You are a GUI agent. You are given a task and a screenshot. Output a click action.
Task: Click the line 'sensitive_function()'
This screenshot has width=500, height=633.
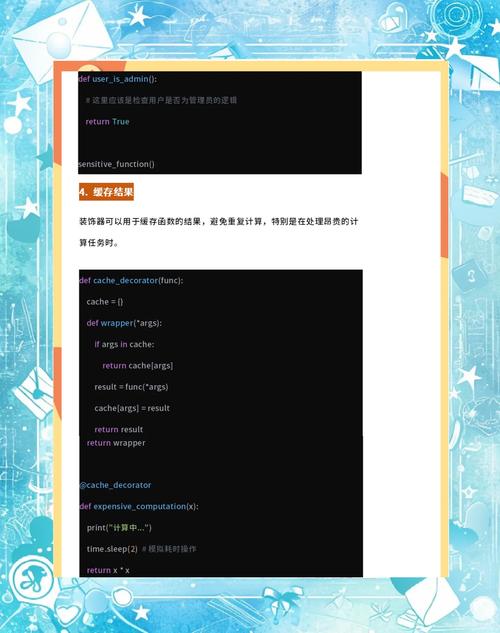click(116, 164)
